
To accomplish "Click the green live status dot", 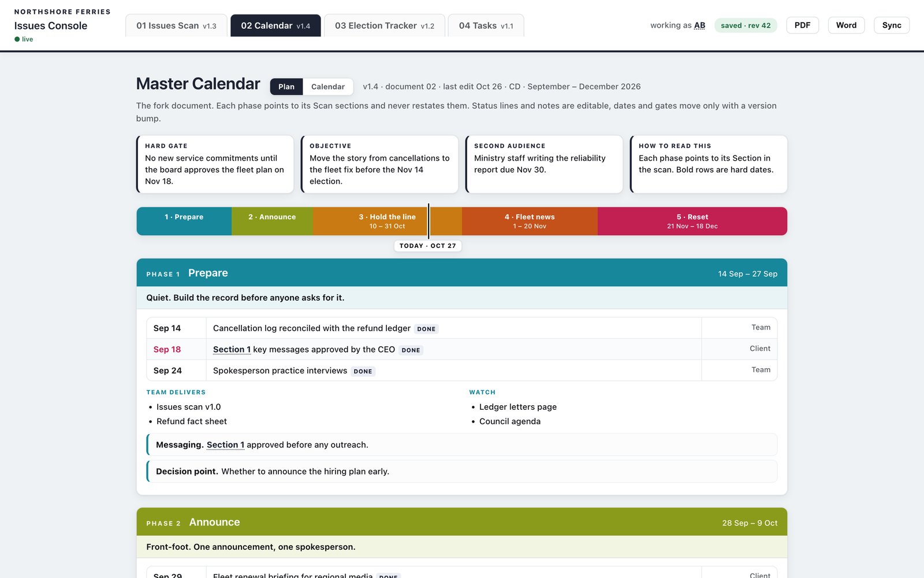I will 17,39.
